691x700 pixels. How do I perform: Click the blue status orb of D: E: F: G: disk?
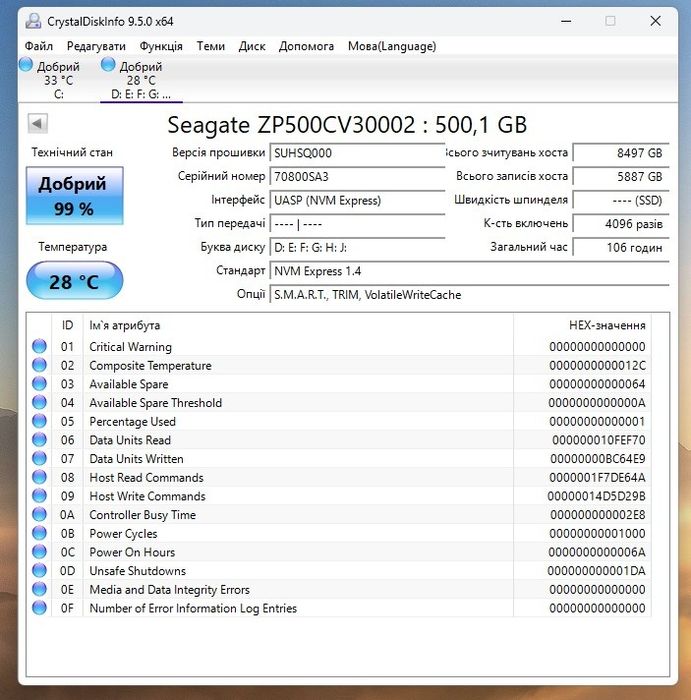pos(108,64)
